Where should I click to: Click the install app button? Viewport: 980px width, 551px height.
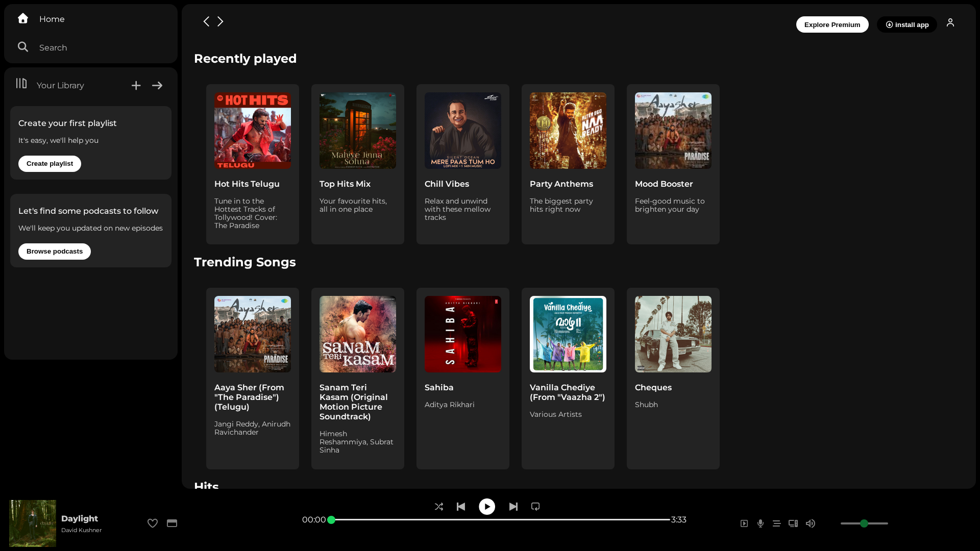click(907, 24)
